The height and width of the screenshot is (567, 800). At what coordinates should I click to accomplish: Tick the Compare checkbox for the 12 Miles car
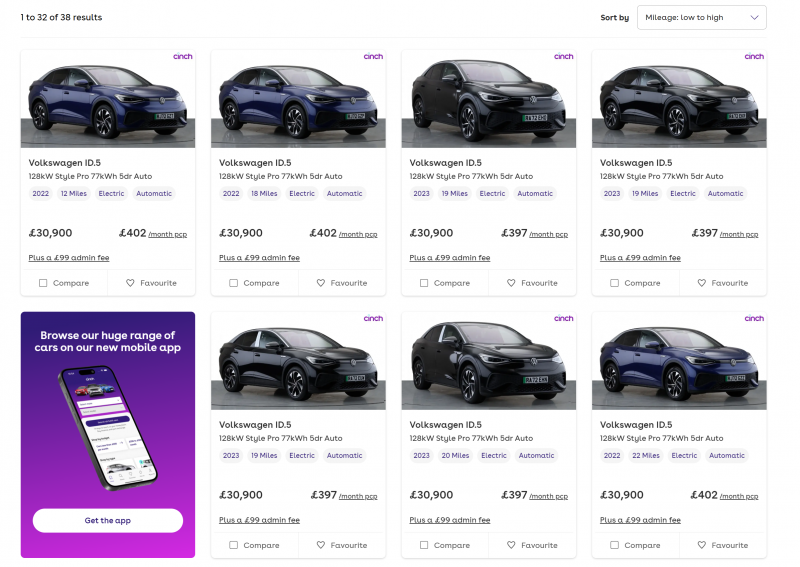[43, 283]
